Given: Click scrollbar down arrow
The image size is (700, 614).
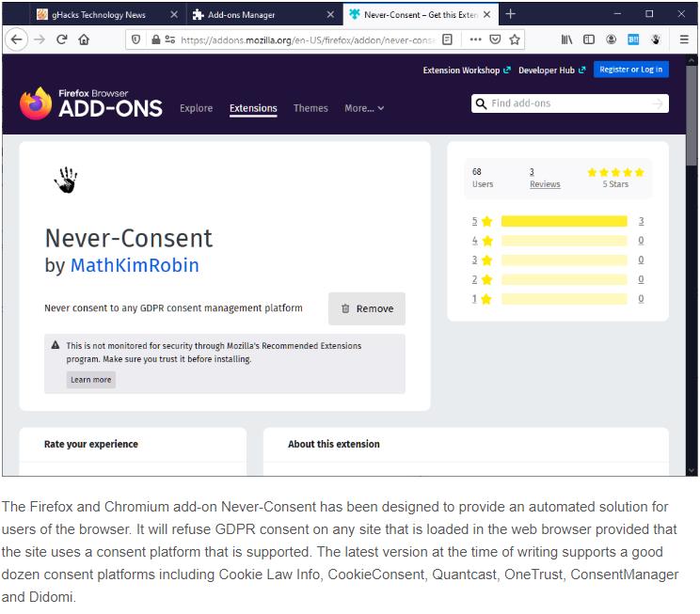Looking at the screenshot, I should 692,470.
